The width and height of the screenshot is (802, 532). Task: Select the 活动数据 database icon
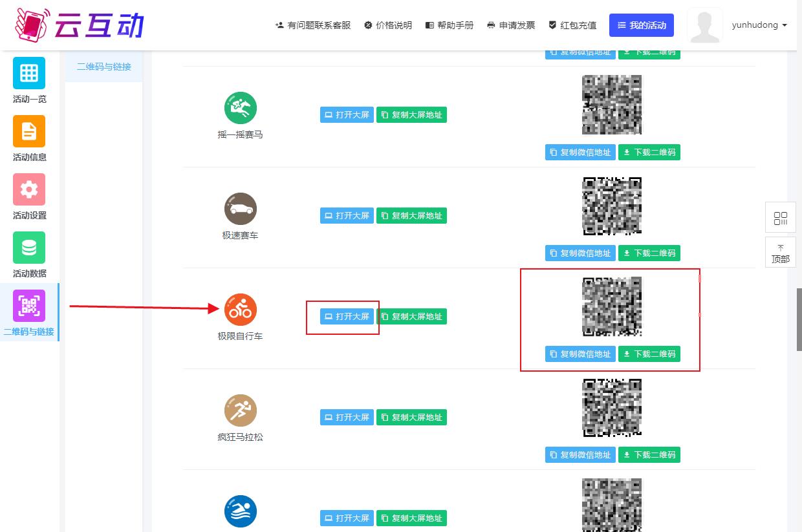coord(29,248)
